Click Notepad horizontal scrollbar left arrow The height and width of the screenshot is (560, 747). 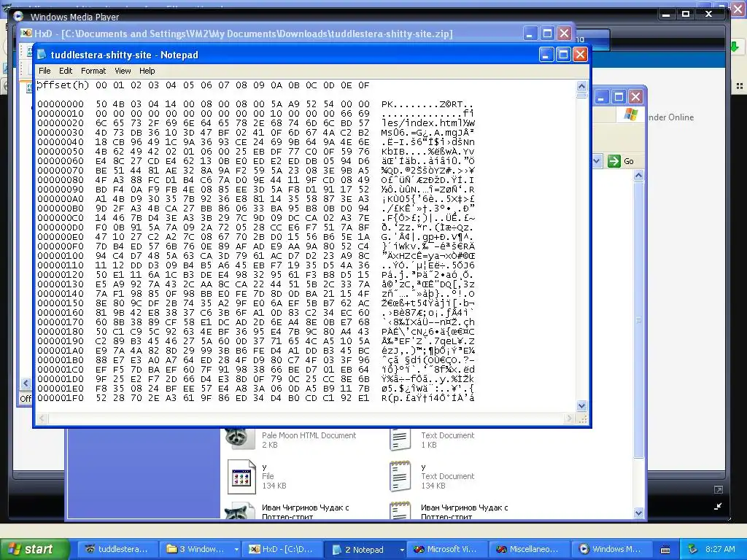(42, 419)
